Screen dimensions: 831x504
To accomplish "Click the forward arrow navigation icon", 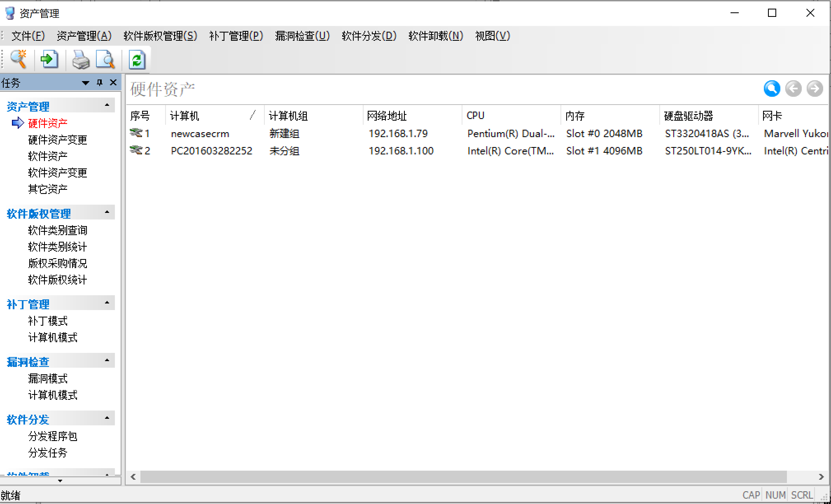I will click(815, 89).
